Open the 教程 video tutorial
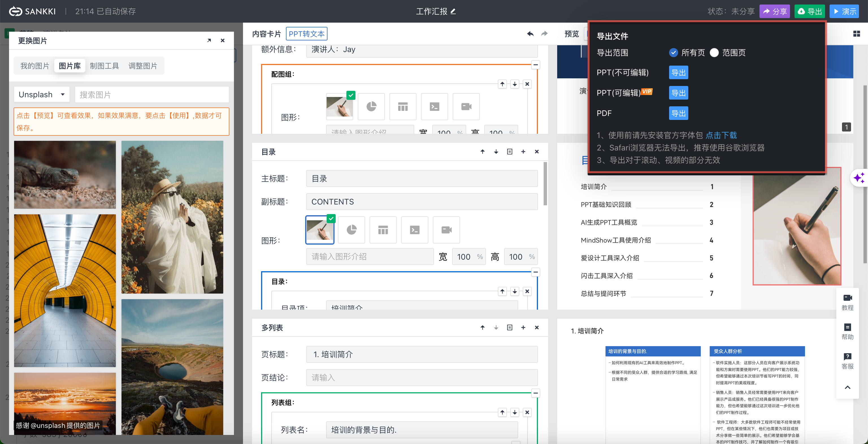The image size is (868, 444). point(847,302)
